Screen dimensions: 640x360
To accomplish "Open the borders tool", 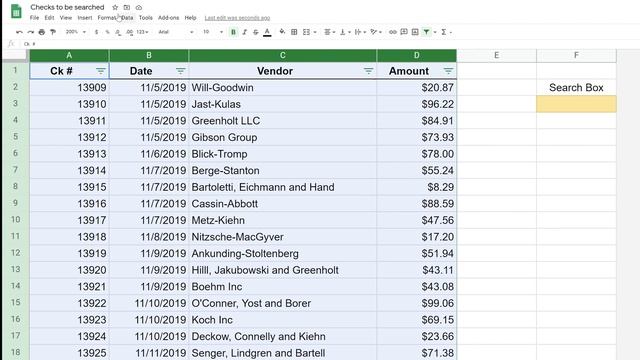I will click(294, 32).
